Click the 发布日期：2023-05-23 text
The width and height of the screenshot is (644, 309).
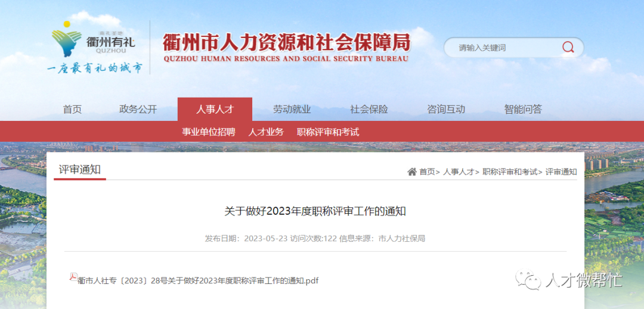click(x=246, y=239)
